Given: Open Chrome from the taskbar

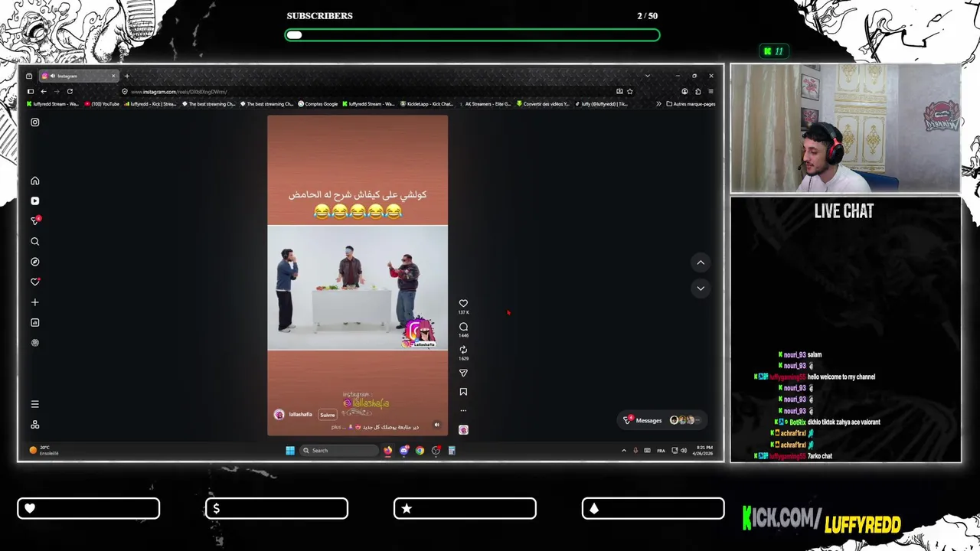Looking at the screenshot, I should click(x=420, y=450).
